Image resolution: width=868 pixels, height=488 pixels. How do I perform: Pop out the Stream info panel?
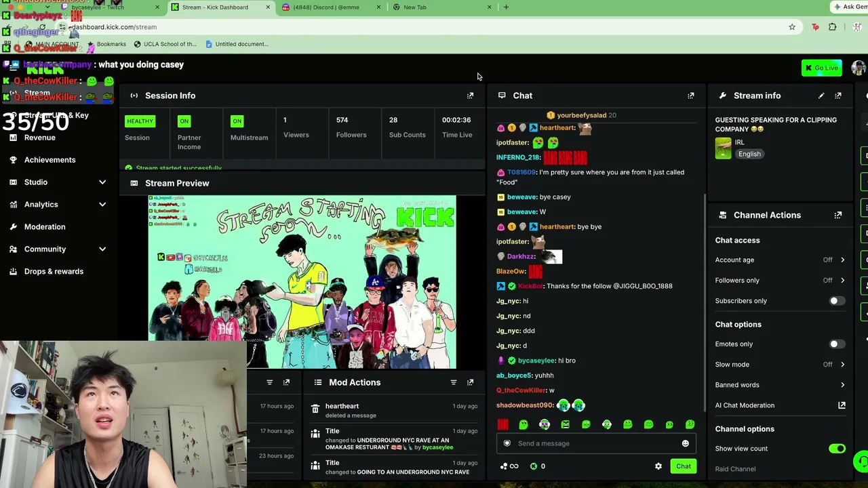(838, 96)
